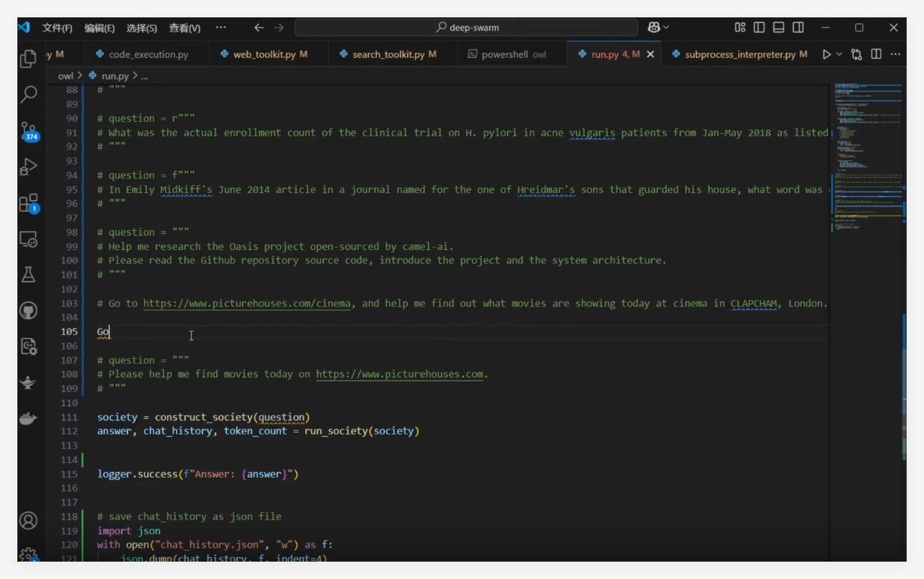This screenshot has height=579, width=924.
Task: Toggle the bottom panel layout button
Action: click(779, 28)
